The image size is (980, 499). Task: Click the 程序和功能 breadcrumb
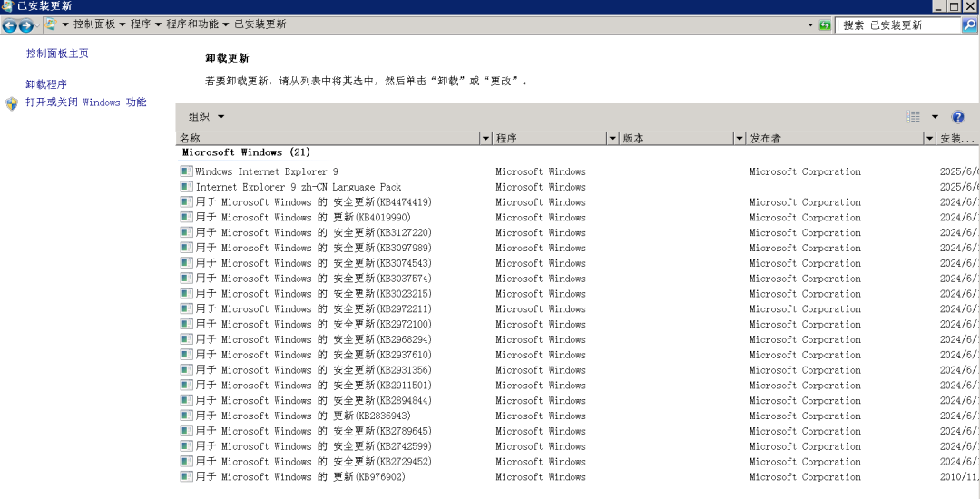coord(192,24)
